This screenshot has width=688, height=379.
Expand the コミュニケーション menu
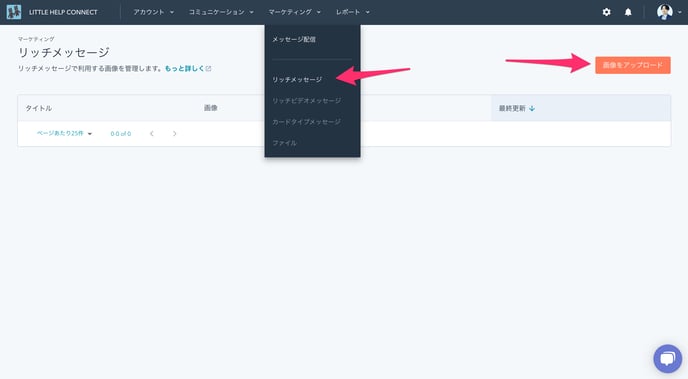[221, 12]
